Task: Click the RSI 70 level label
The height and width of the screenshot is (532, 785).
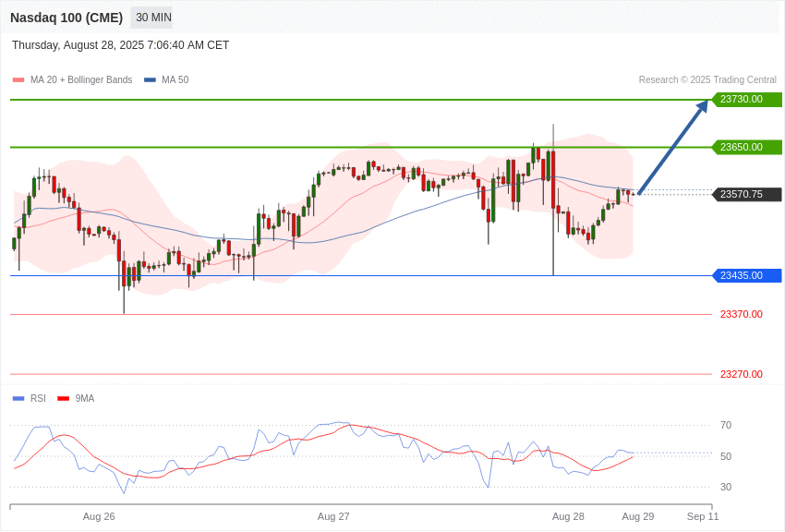Action: 725,426
